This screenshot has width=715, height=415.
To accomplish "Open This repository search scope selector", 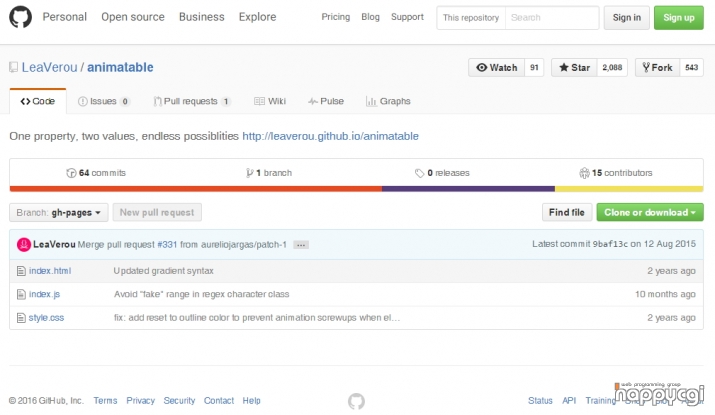I will (x=471, y=18).
